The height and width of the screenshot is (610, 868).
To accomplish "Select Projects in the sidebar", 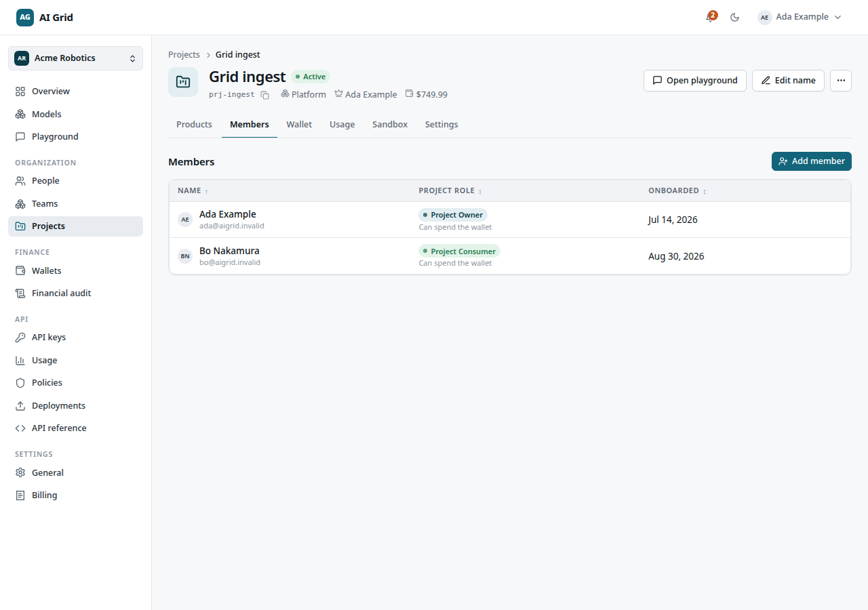I will pyautogui.click(x=75, y=226).
